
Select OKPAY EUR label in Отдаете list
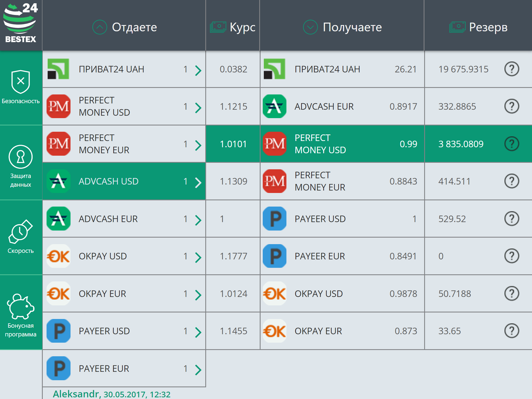[x=102, y=294]
